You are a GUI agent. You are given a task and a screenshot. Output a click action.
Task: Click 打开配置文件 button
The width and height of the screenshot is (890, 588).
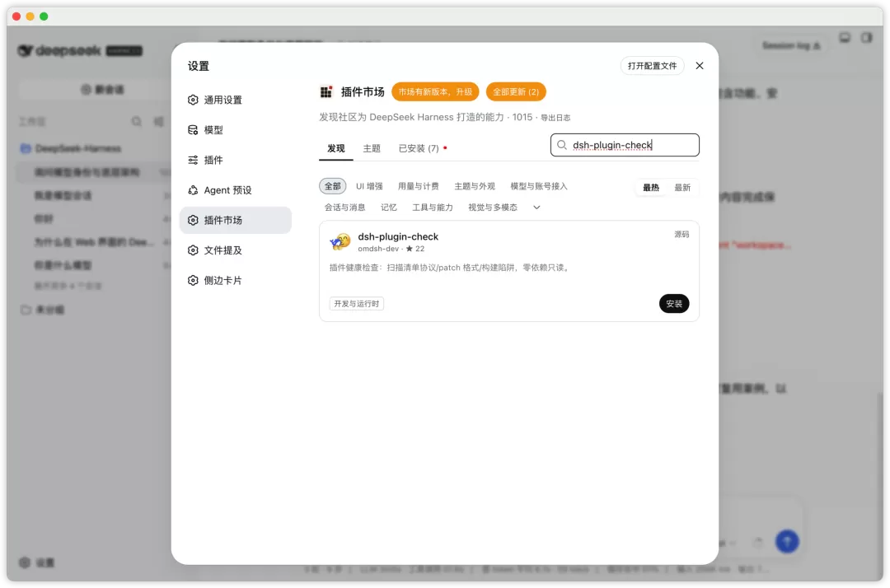tap(652, 66)
